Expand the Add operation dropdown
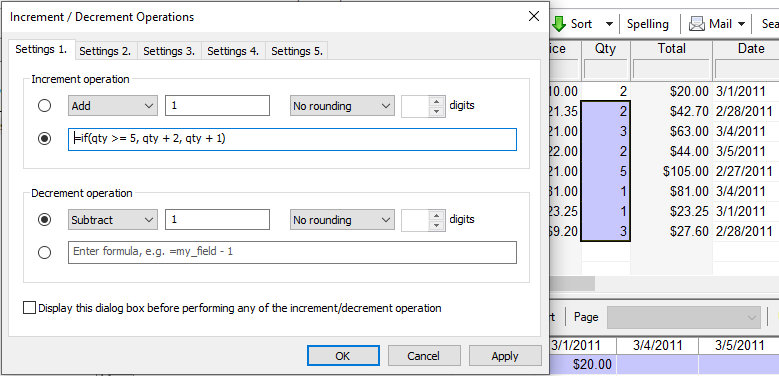 (112, 106)
